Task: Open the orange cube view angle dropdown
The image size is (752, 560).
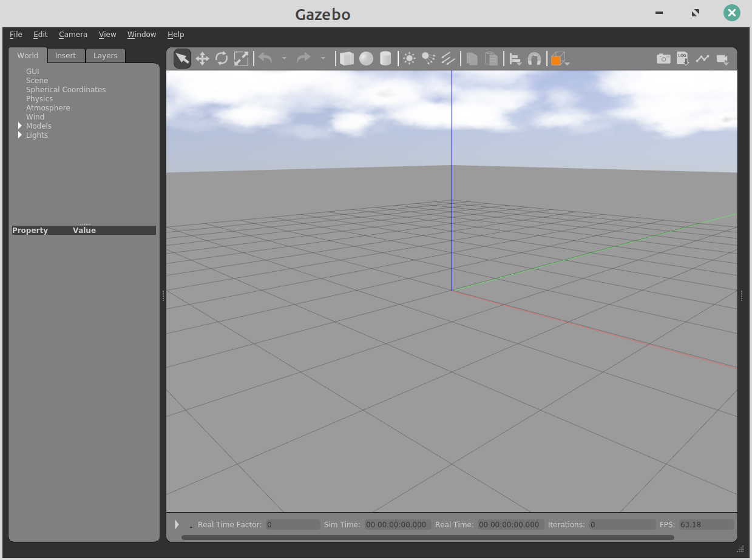Action: [560, 59]
